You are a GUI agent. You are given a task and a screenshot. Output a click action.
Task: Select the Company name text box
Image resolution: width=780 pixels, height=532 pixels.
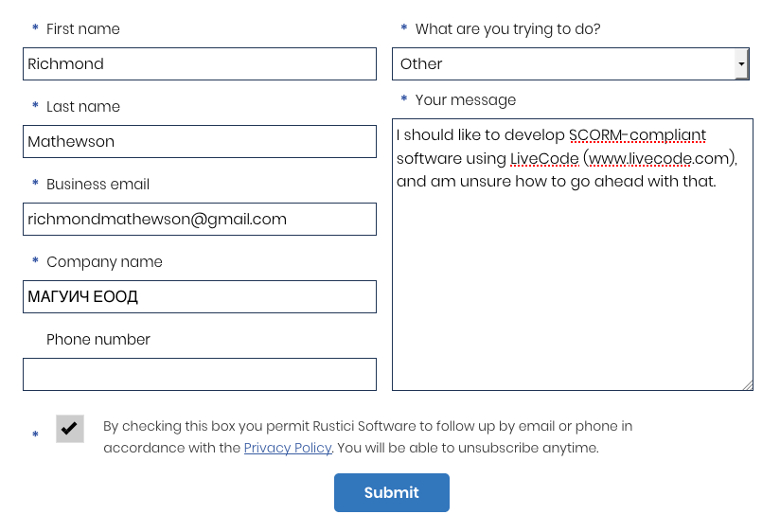pos(199,297)
